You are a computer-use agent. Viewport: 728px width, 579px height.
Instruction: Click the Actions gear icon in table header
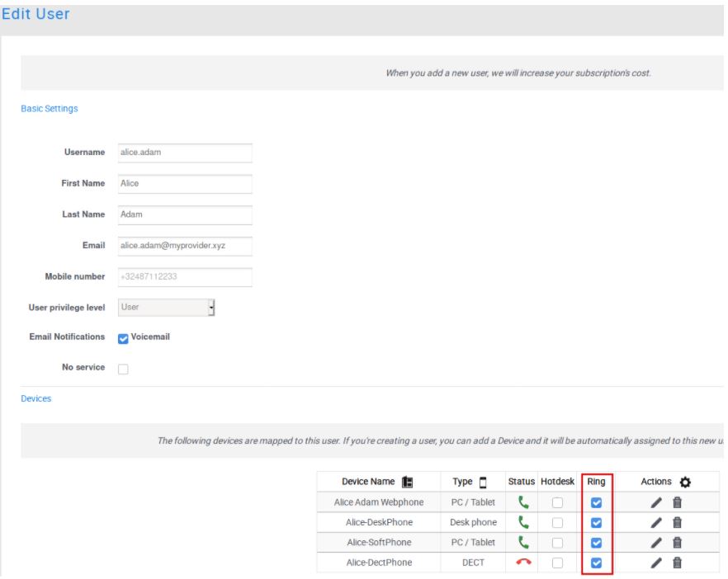point(684,482)
